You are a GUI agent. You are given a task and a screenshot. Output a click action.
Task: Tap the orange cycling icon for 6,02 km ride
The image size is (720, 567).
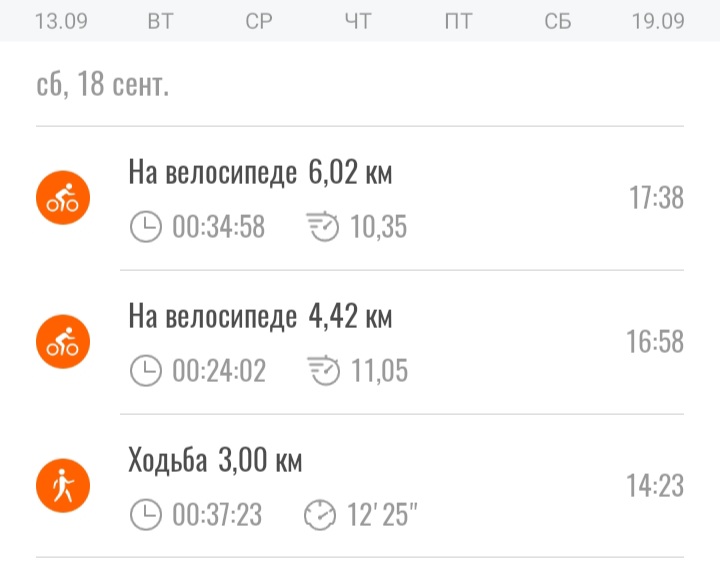[63, 199]
